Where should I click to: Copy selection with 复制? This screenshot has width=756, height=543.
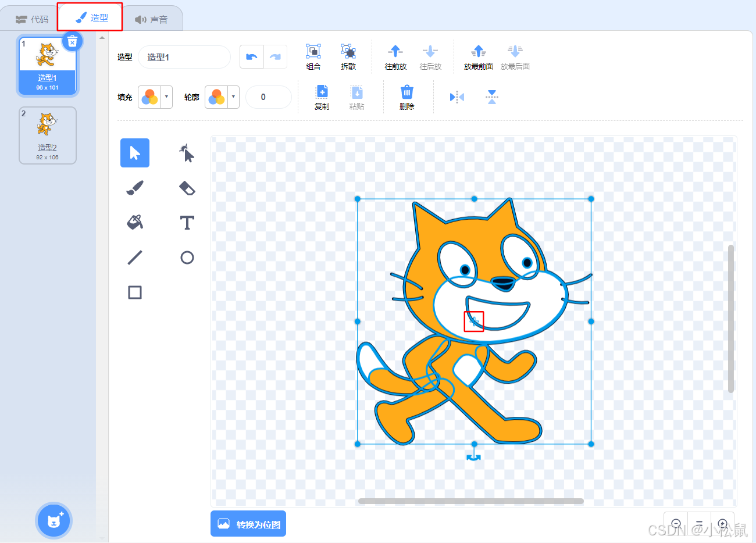[322, 97]
